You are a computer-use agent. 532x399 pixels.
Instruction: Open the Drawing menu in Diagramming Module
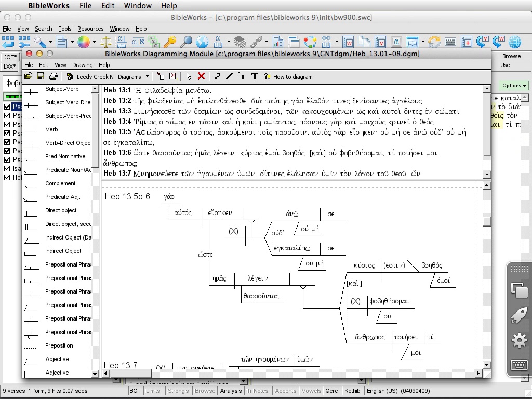pyautogui.click(x=82, y=65)
